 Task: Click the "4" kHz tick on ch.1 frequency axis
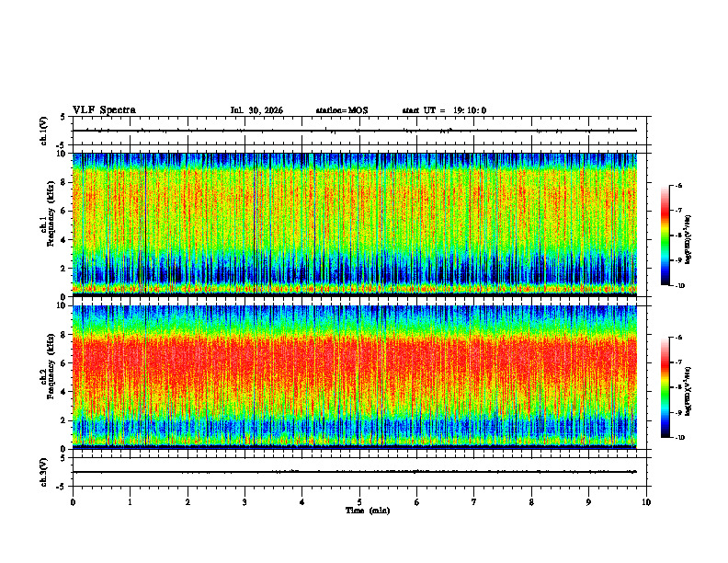(64, 240)
